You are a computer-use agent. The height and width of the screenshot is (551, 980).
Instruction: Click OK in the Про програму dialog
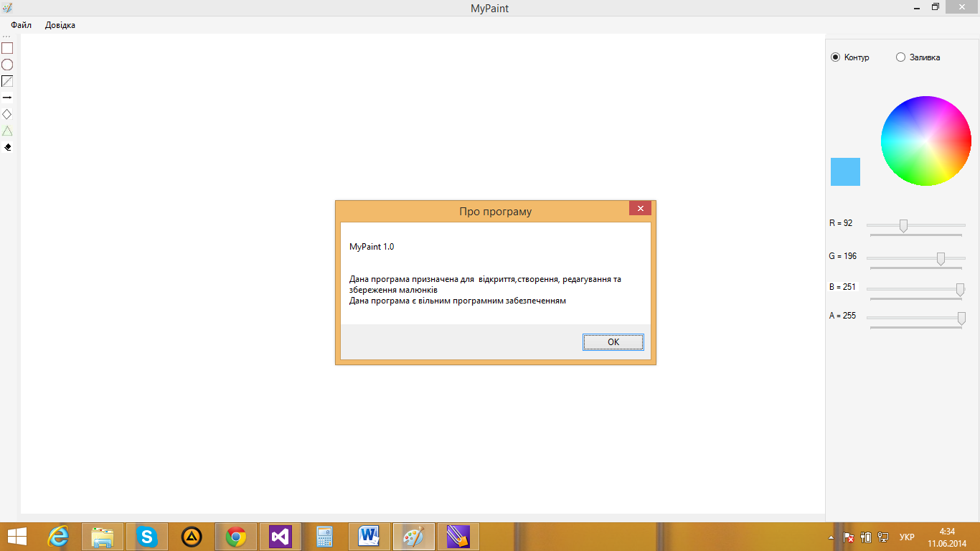coord(613,342)
